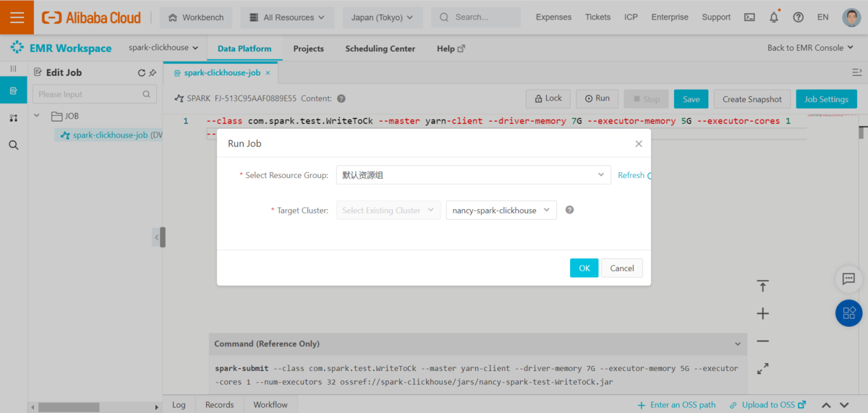The height and width of the screenshot is (413, 868).
Task: Click Cancel in Run Job dialog
Action: [x=622, y=268]
